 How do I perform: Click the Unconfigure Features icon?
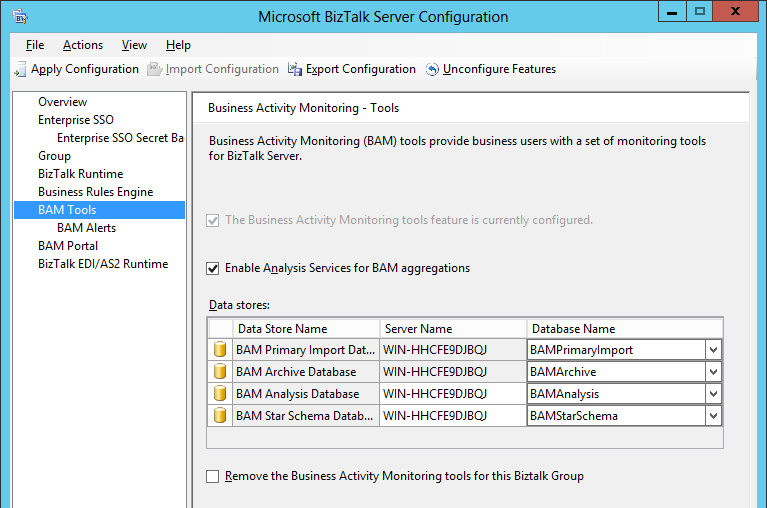pos(432,69)
